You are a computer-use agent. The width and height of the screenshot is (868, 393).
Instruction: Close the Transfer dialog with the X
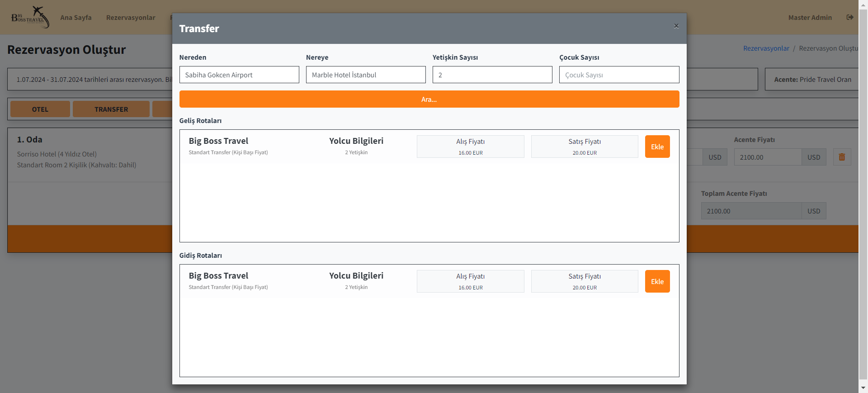point(676,26)
